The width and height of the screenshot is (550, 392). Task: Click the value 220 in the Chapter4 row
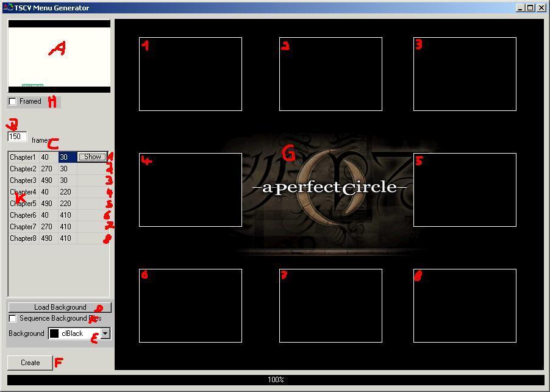coord(68,192)
